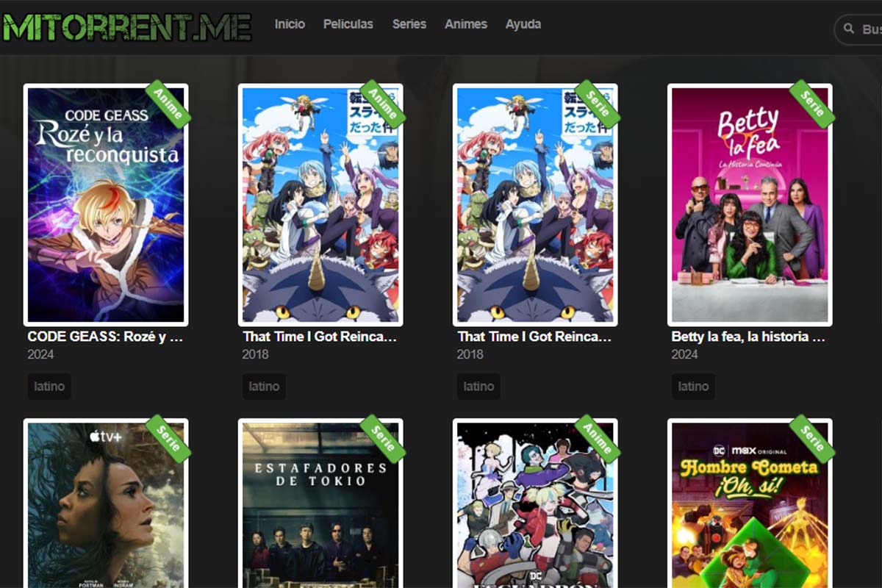Image resolution: width=882 pixels, height=588 pixels.
Task: Click the MITORRENT.ME site logo
Action: point(126,26)
